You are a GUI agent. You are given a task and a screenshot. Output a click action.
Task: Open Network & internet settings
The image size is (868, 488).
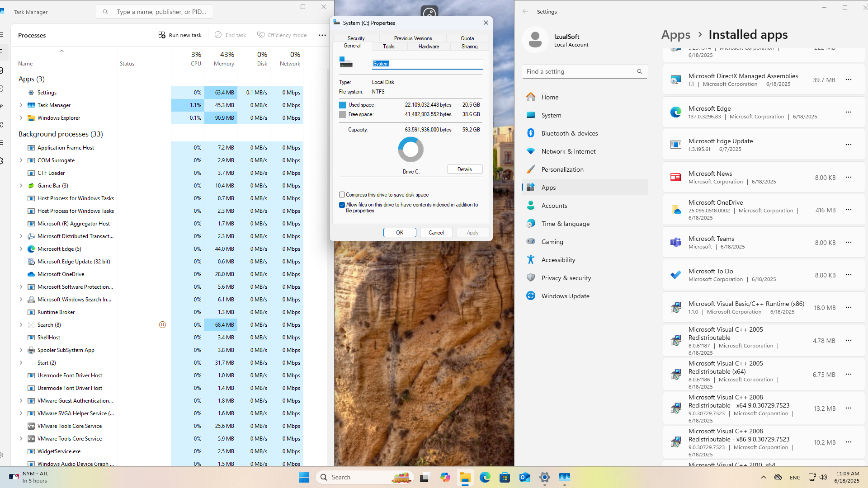(x=585, y=151)
